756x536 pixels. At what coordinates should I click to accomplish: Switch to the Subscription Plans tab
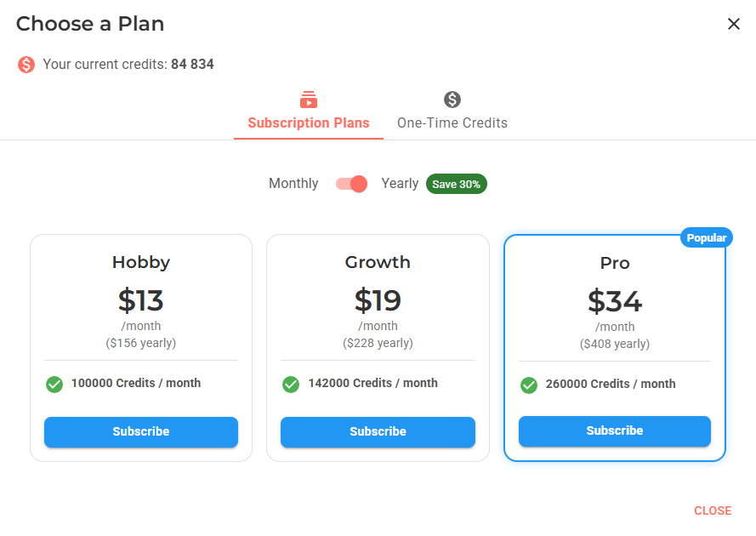click(309, 112)
